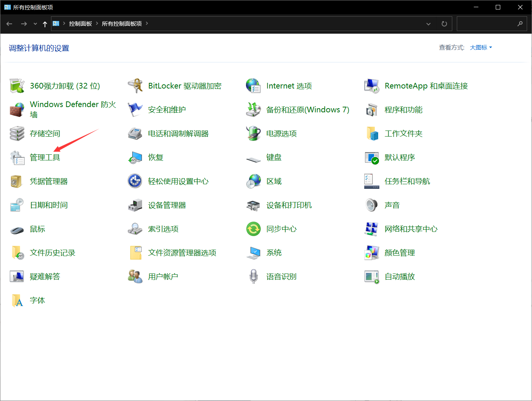Image resolution: width=532 pixels, height=401 pixels.
Task: Open the 声音 speaker icon
Action: tap(372, 205)
